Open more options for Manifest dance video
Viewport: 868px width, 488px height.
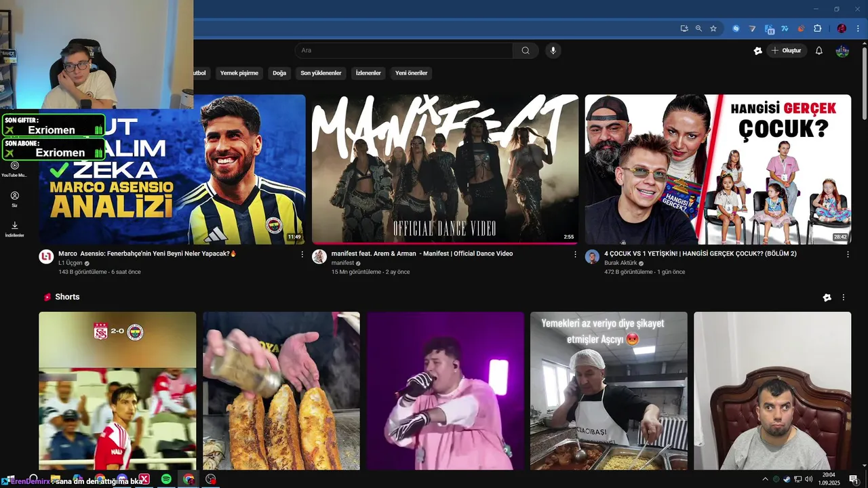point(575,254)
